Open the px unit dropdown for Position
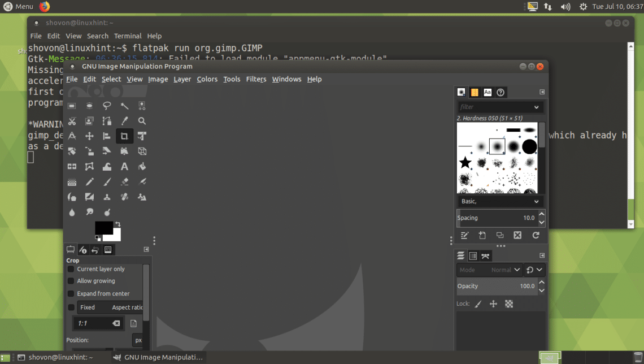644x364 pixels. click(138, 340)
